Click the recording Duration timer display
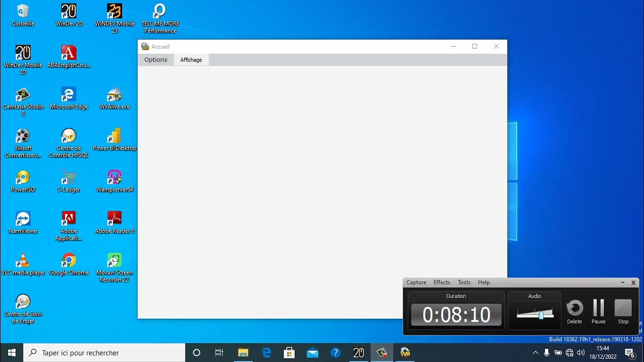This screenshot has height=362, width=644. tap(456, 315)
